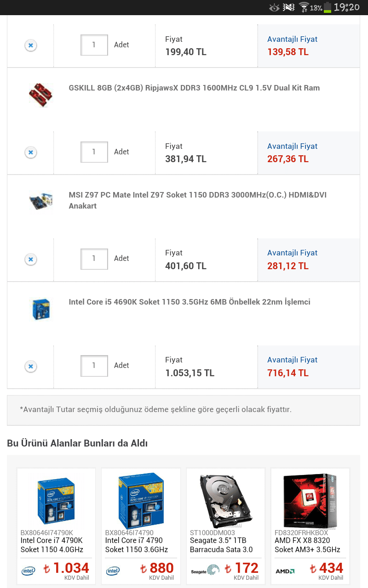Remove the MSI Z97 PC Mate motherboard

tap(30, 259)
